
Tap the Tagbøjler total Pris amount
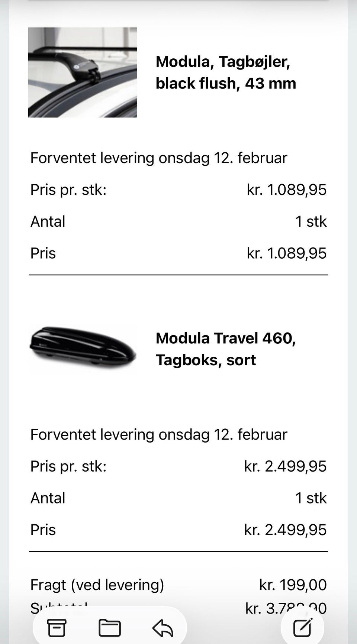coord(286,253)
